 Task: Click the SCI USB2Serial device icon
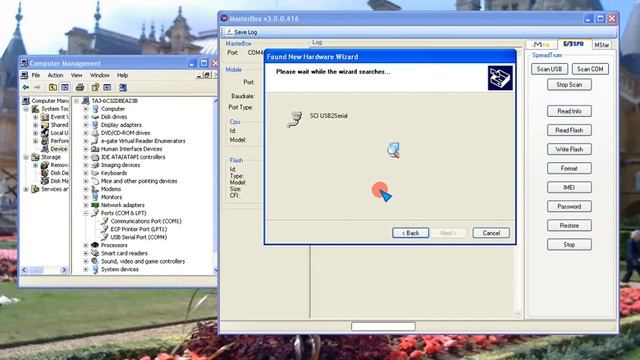coord(295,119)
